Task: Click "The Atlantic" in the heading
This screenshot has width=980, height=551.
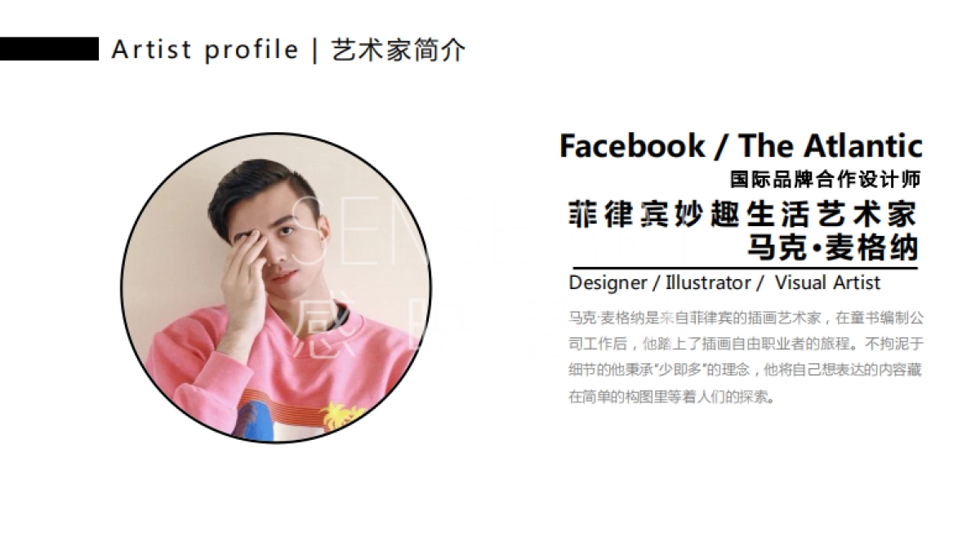Action: point(831,146)
